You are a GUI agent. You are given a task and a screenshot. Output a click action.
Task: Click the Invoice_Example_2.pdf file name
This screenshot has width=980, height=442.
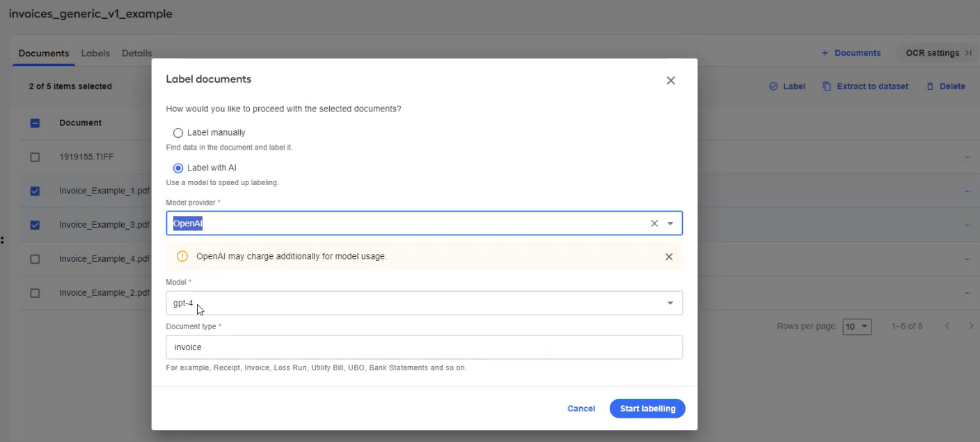[x=104, y=293]
